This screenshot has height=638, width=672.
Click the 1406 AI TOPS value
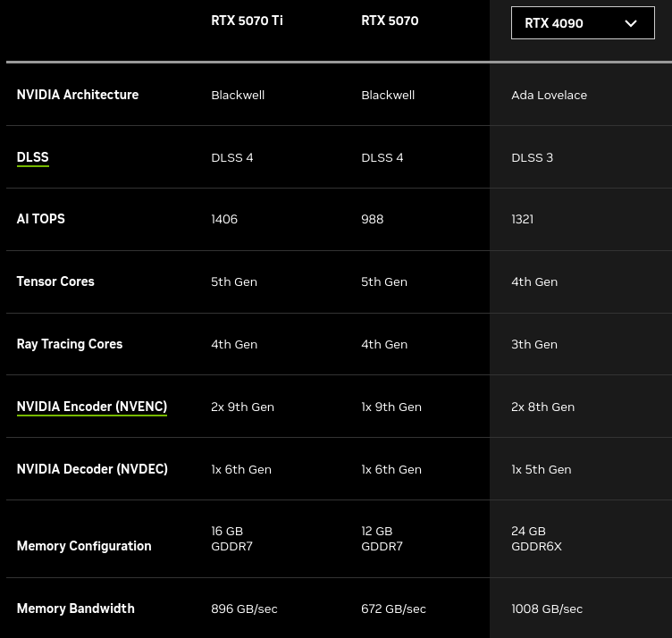click(224, 220)
